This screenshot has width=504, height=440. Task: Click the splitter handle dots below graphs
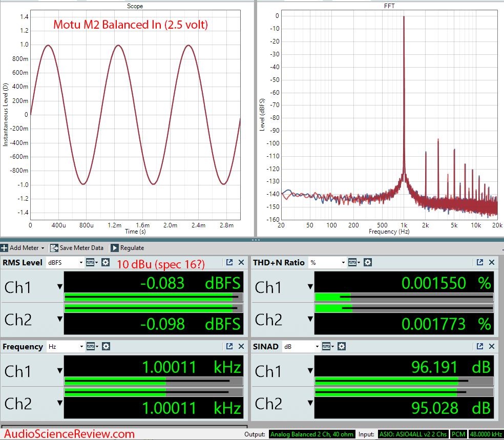tap(256, 240)
